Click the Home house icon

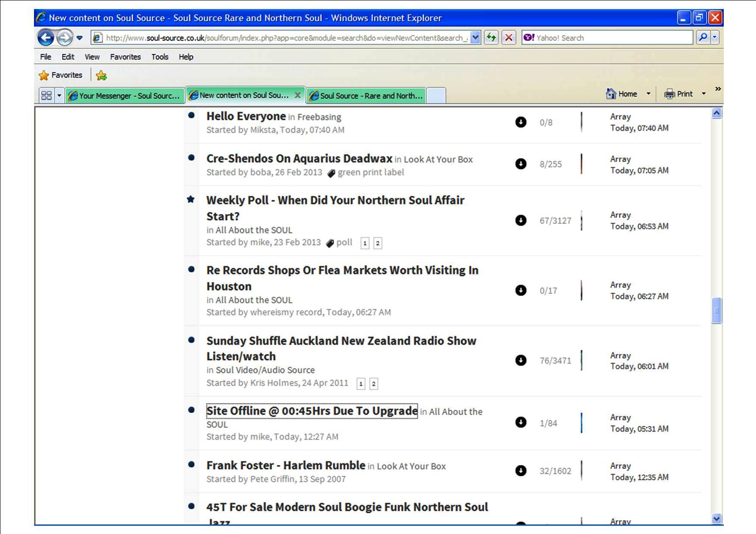point(611,93)
